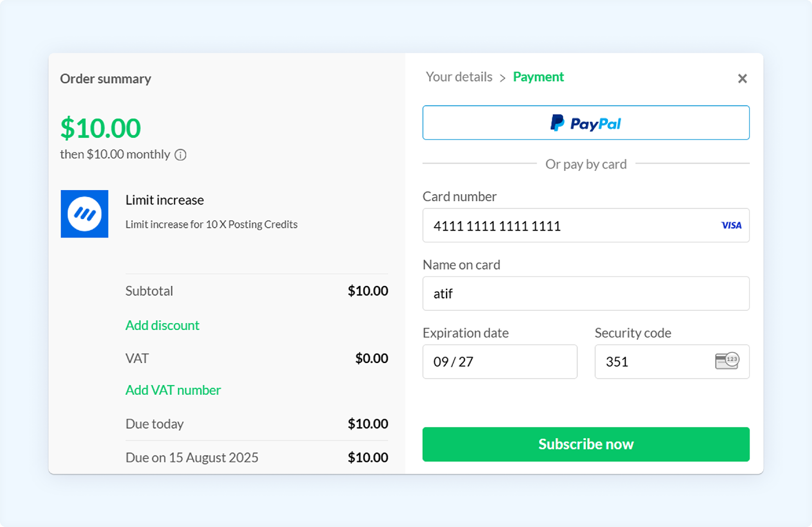Viewport: 812px width, 527px height.
Task: Click the Limit increase product title
Action: click(x=165, y=200)
